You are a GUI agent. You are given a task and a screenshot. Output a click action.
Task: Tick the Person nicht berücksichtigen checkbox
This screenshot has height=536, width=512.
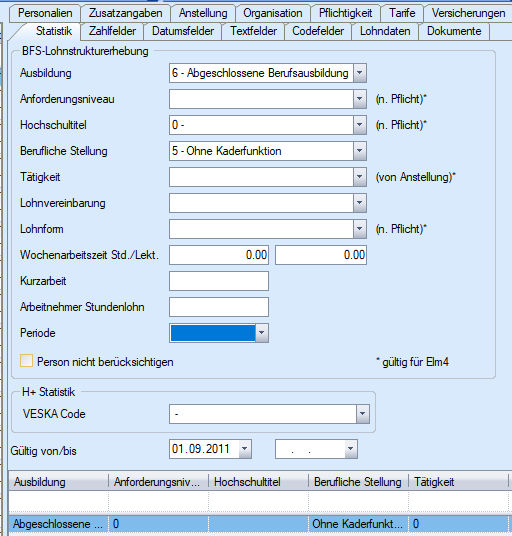[x=26, y=361]
